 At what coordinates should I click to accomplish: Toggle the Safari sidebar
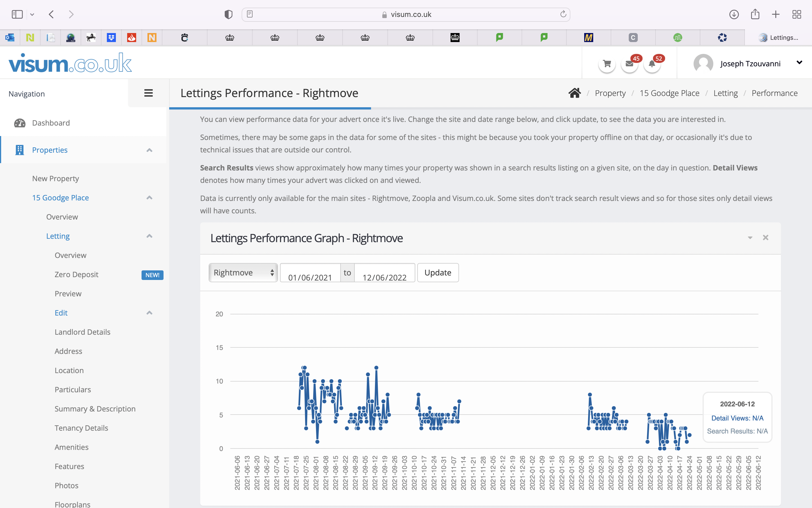17,14
